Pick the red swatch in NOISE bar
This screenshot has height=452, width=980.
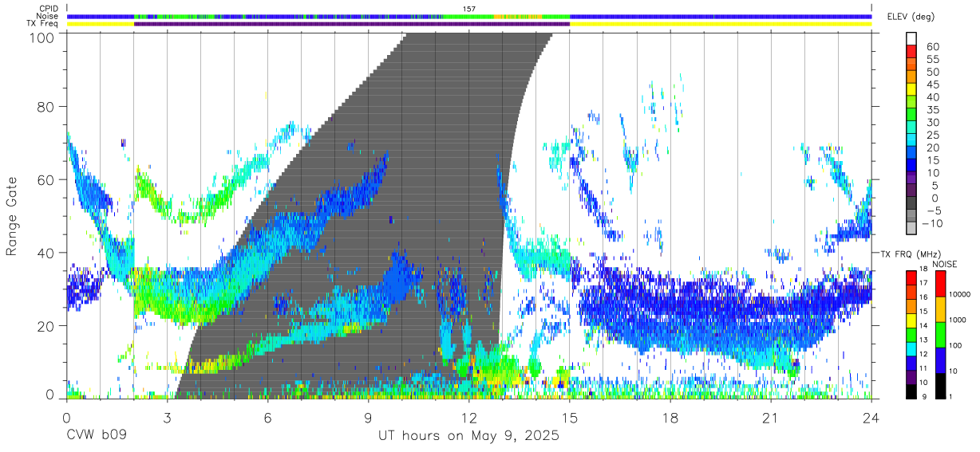940,283
